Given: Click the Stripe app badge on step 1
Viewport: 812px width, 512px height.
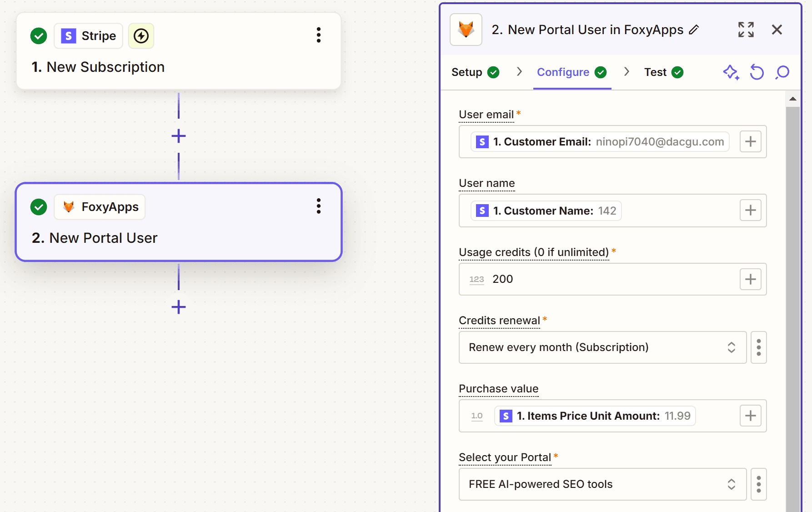Looking at the screenshot, I should (x=89, y=36).
